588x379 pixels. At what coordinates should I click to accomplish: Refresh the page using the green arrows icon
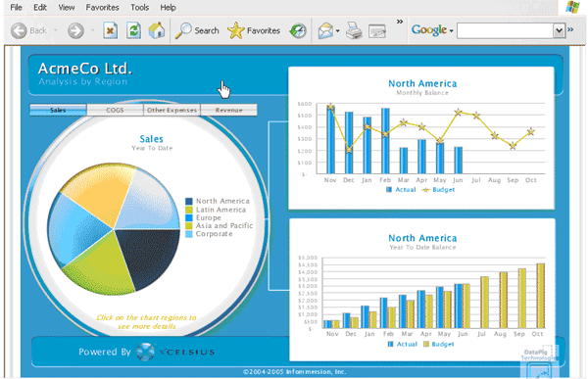coord(133,30)
